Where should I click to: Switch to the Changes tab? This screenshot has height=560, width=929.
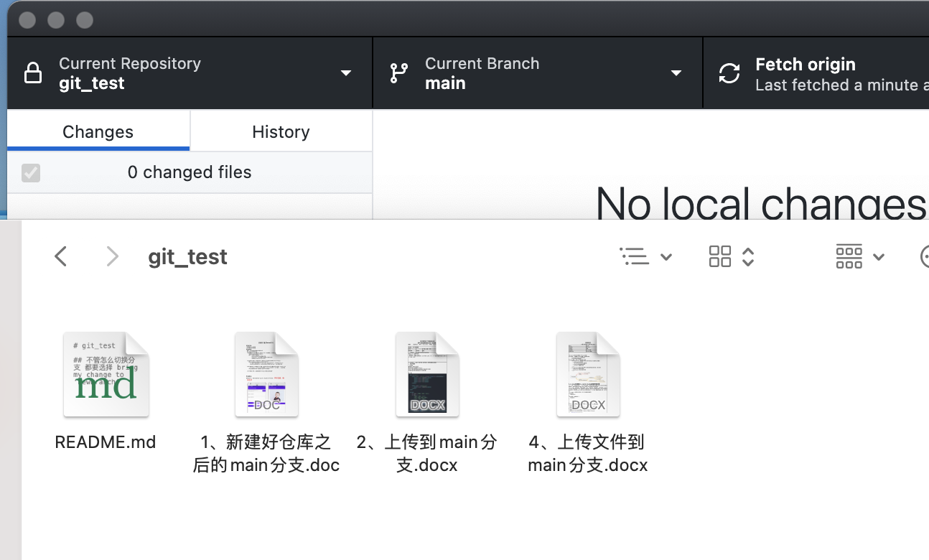click(x=98, y=131)
